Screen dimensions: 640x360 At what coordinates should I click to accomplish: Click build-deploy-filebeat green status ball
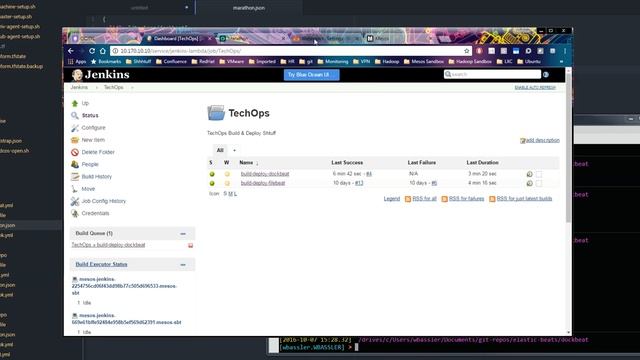point(212,183)
